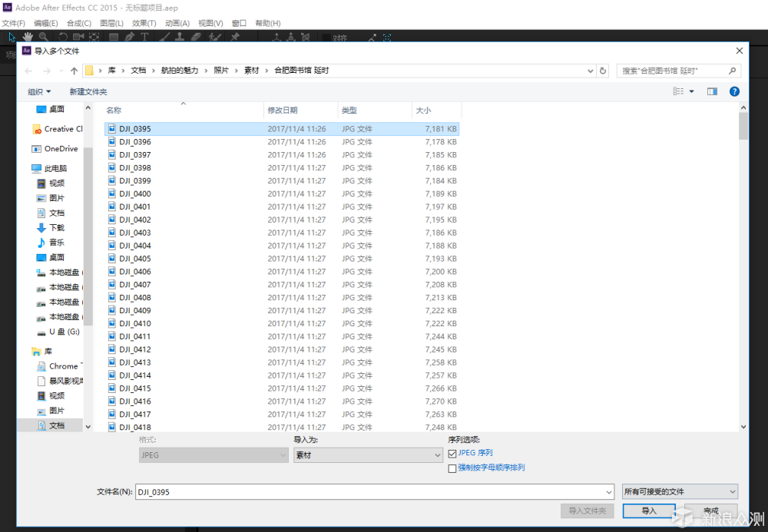The image size is (768, 532).
Task: Enable 强制按字母顺序排列 checkbox
Action: tap(452, 468)
